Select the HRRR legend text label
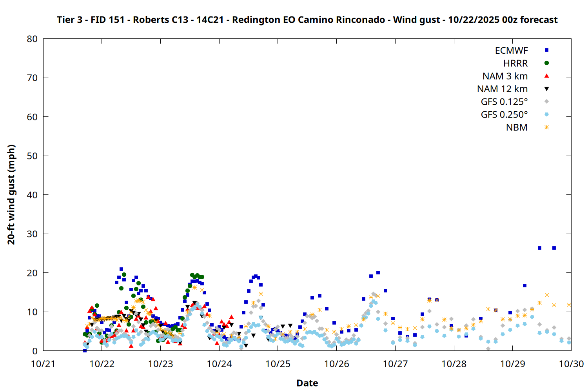The width and height of the screenshot is (588, 392). (515, 64)
